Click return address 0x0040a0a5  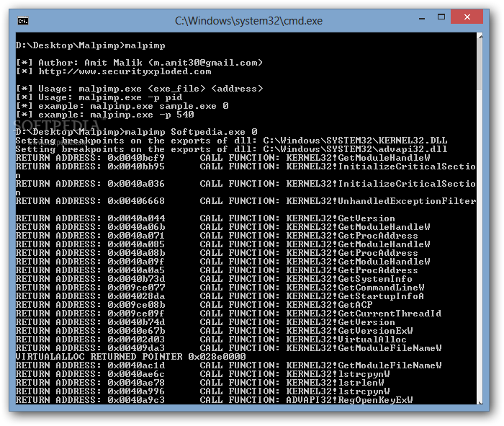pos(136,270)
